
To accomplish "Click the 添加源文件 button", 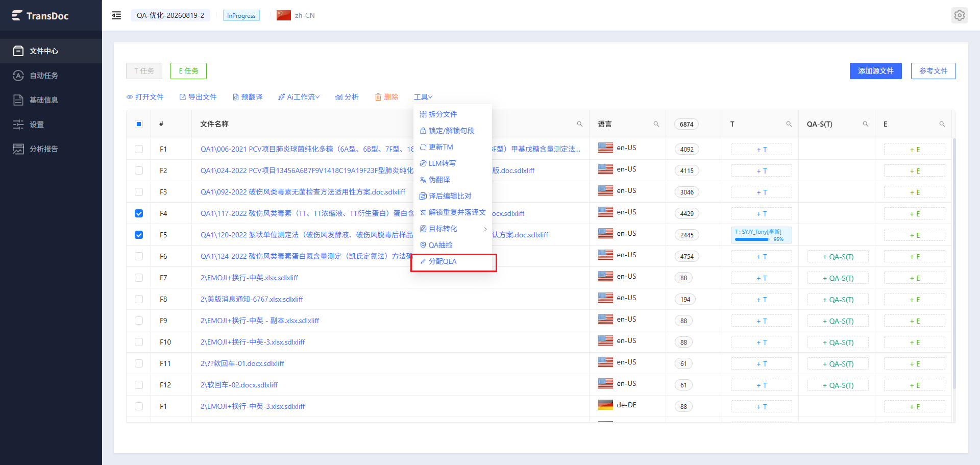I will point(876,71).
